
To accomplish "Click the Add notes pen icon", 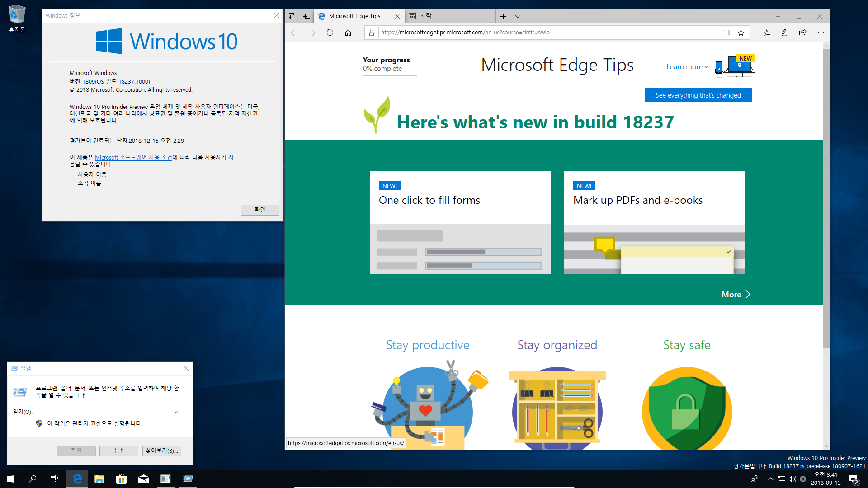I will pos(785,33).
